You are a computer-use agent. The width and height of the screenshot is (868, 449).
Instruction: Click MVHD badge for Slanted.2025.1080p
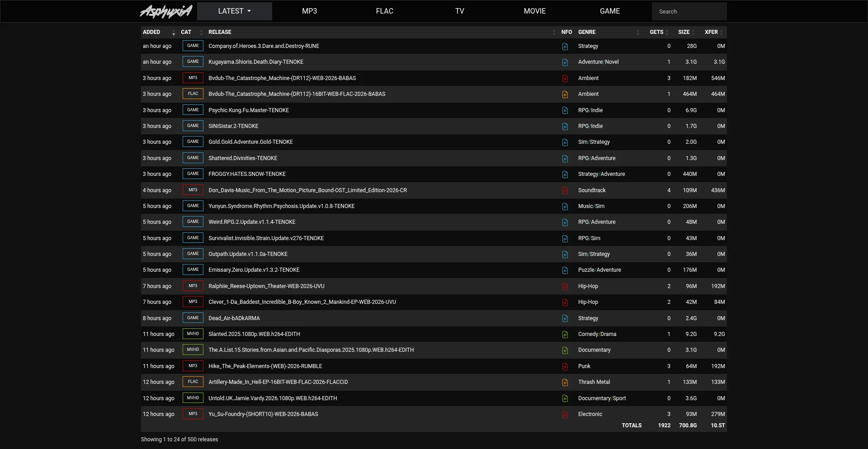pos(193,334)
